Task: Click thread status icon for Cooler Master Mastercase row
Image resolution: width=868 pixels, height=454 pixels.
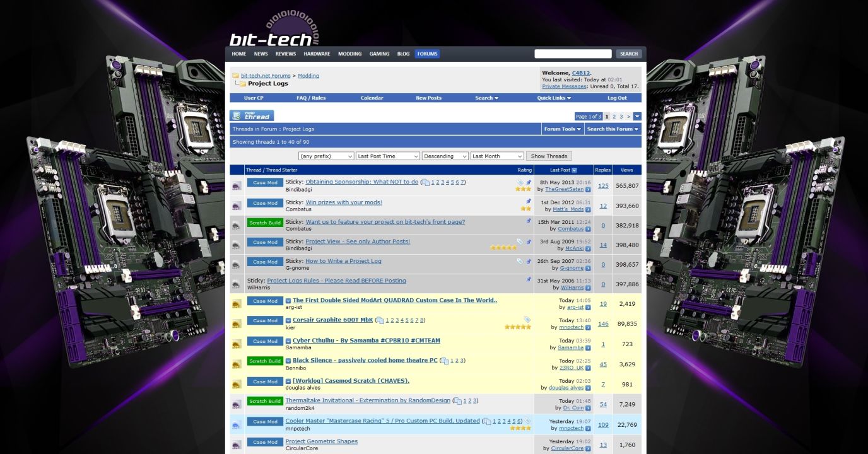Action: (x=237, y=424)
